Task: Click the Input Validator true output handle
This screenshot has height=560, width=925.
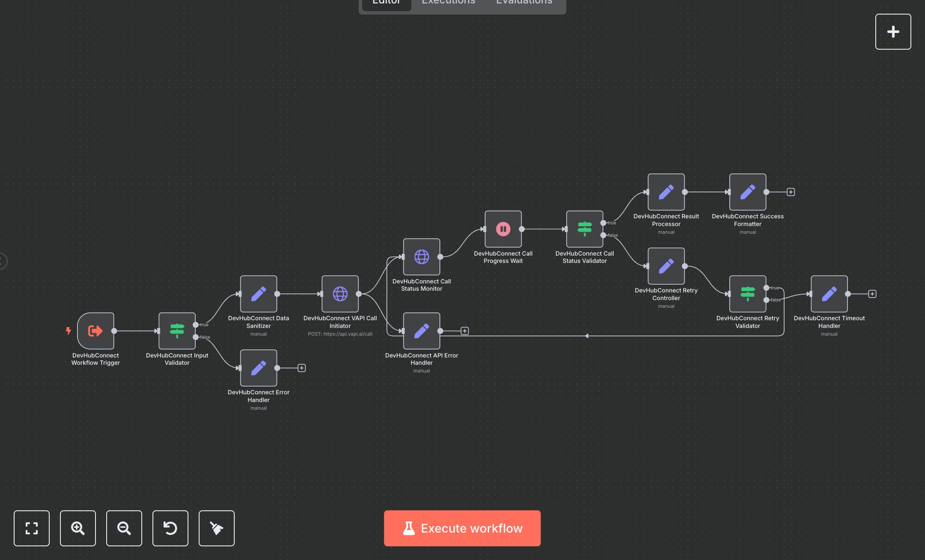Action: pyautogui.click(x=196, y=325)
